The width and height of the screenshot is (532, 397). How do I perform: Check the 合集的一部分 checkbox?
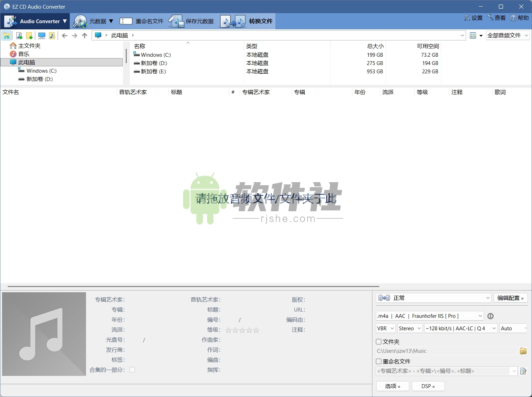tap(132, 370)
